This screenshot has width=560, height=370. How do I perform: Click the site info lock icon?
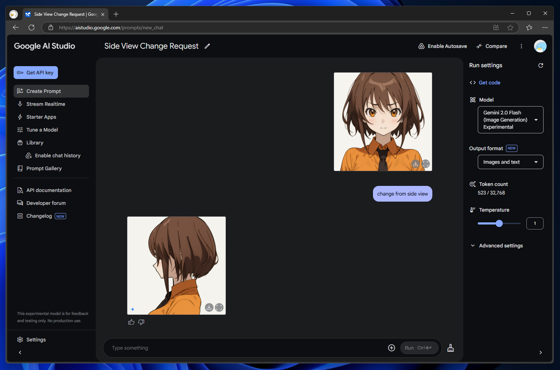51,28
